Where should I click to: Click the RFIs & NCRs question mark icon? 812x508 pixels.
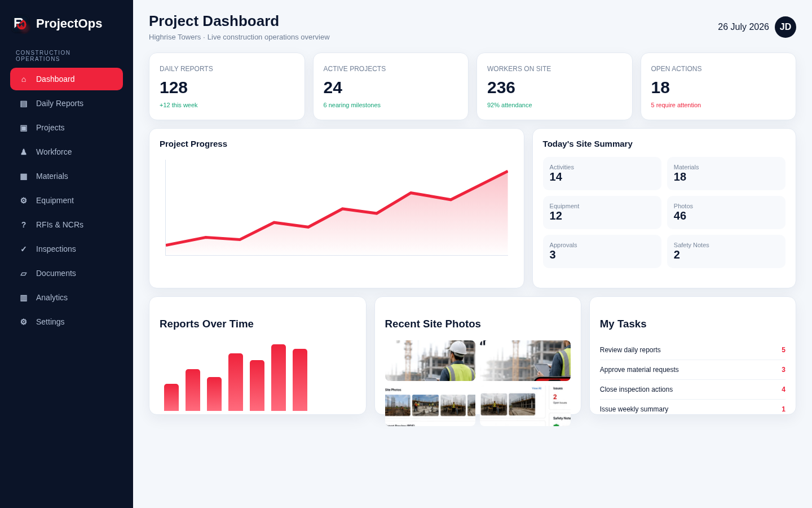pyautogui.click(x=24, y=225)
